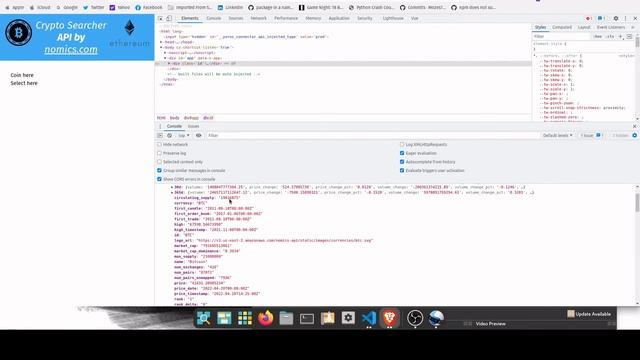This screenshot has width=640, height=360.
Task: Enable Selected context only checkbox
Action: tap(160, 162)
